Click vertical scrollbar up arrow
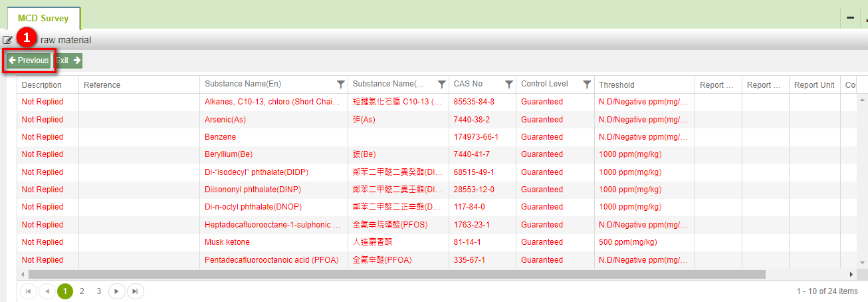 pos(862,99)
